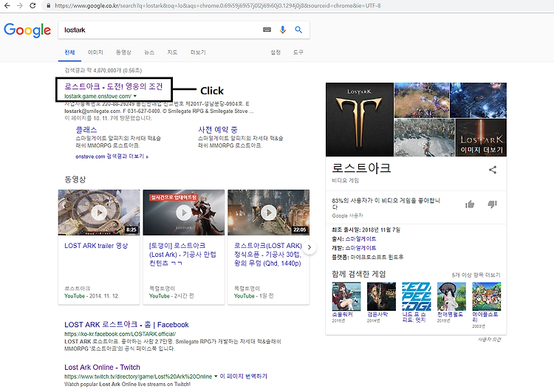Open the Google logo homepage
The width and height of the screenshot is (554, 392).
(27, 30)
